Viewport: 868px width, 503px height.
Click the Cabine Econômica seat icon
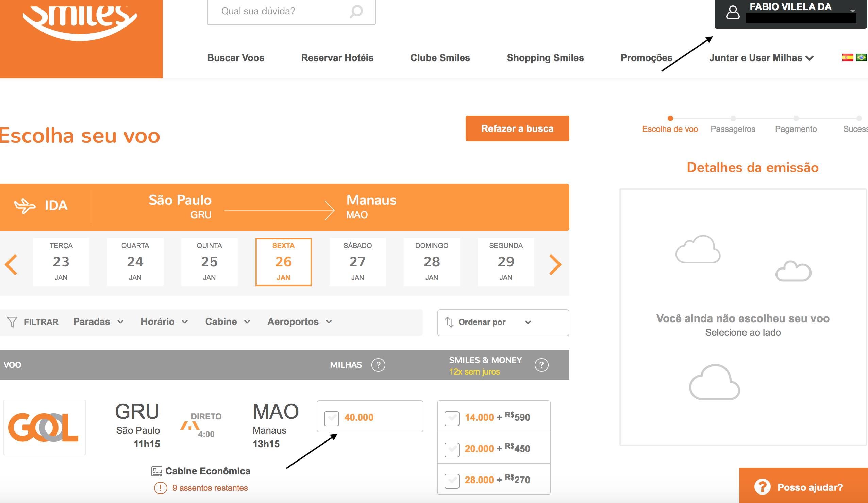click(x=156, y=471)
